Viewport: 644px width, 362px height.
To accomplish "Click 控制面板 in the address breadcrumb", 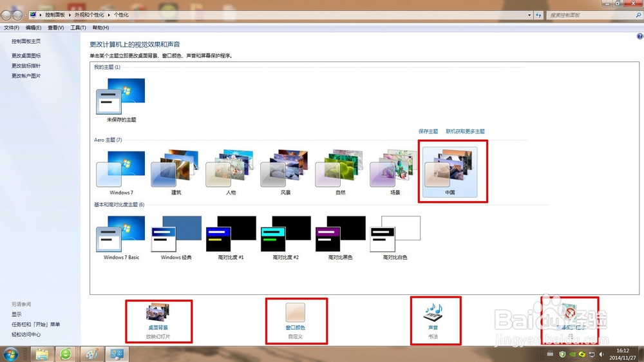I will [x=55, y=15].
